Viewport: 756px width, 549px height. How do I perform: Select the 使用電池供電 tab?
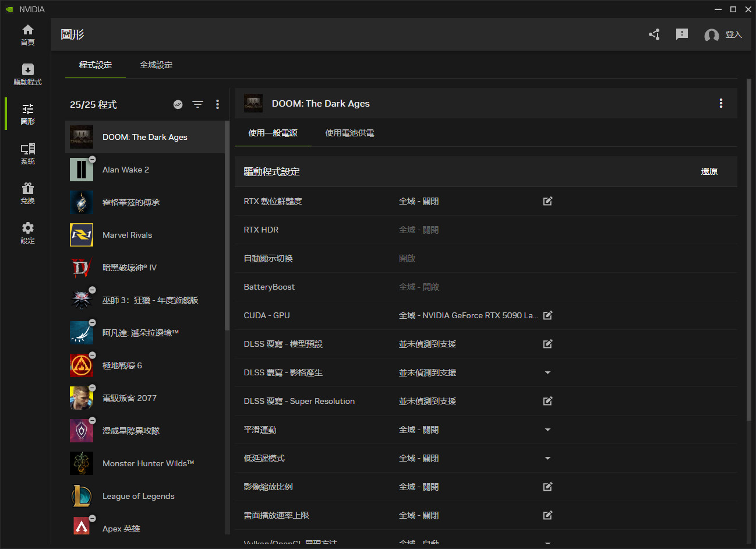[x=349, y=133]
